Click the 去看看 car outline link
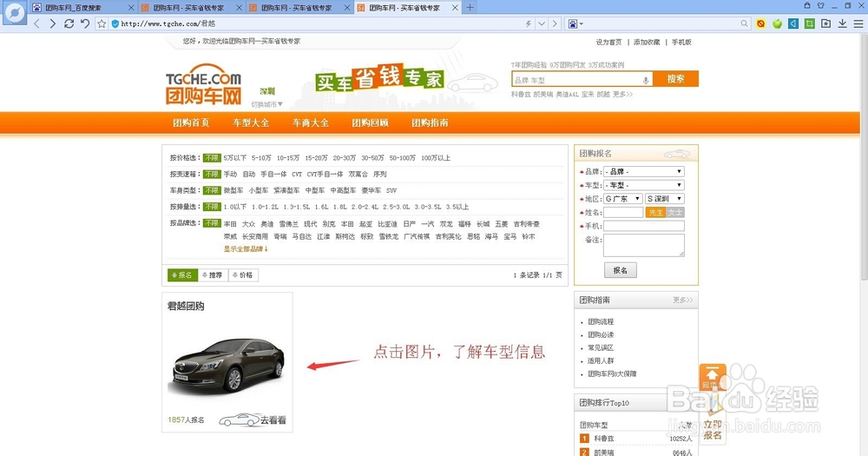 coord(253,420)
